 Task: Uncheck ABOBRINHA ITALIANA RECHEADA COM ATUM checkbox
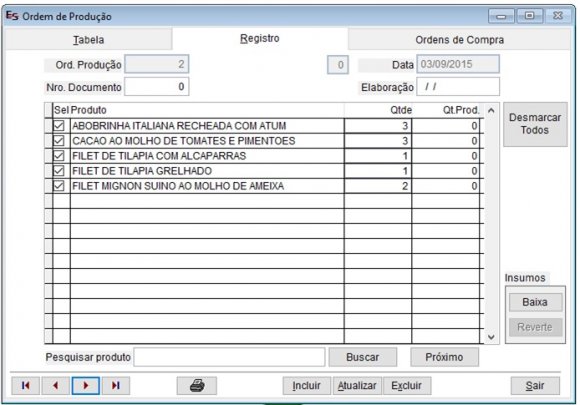[59, 125]
